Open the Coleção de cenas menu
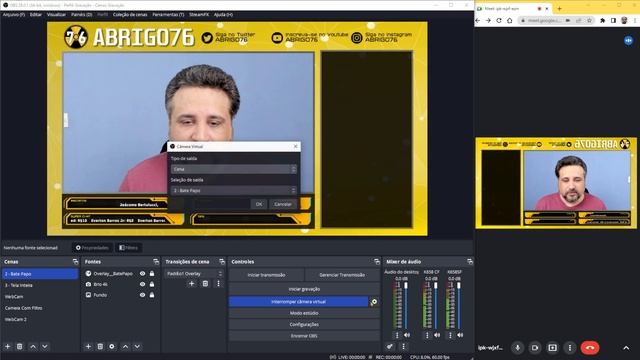Screen dimensions: 640x360 point(130,15)
